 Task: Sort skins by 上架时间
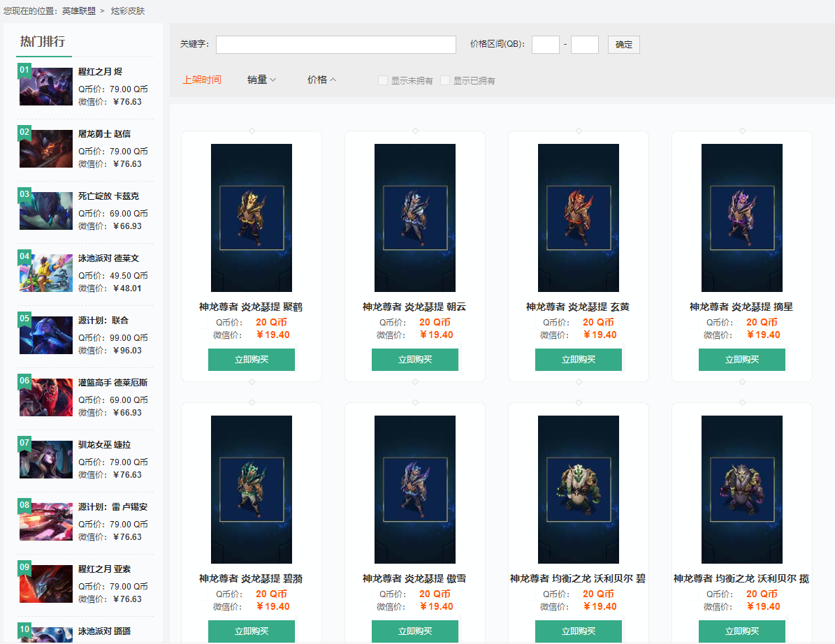(x=202, y=80)
